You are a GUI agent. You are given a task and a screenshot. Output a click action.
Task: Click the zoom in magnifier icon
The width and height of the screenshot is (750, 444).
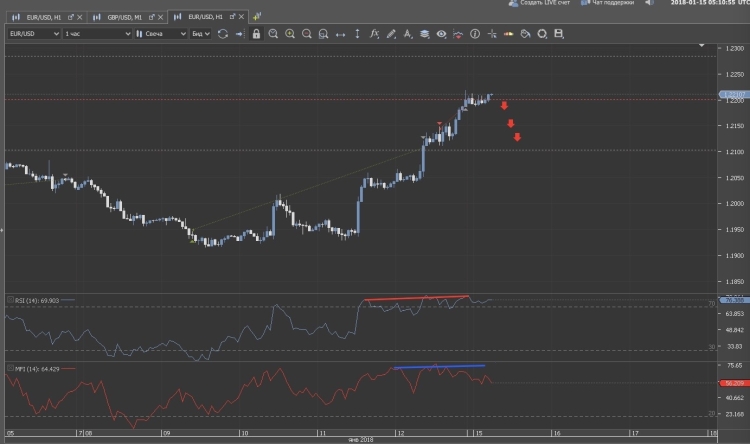coord(290,34)
